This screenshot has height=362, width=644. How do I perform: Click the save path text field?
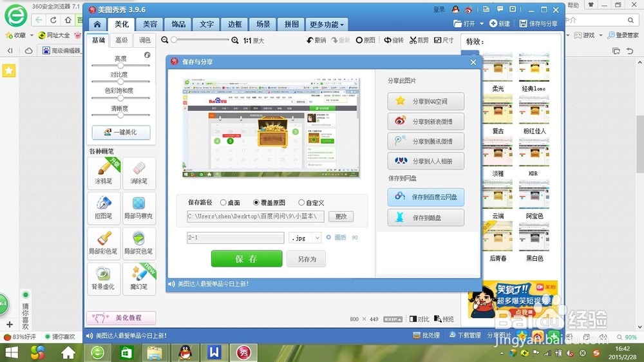click(x=256, y=216)
